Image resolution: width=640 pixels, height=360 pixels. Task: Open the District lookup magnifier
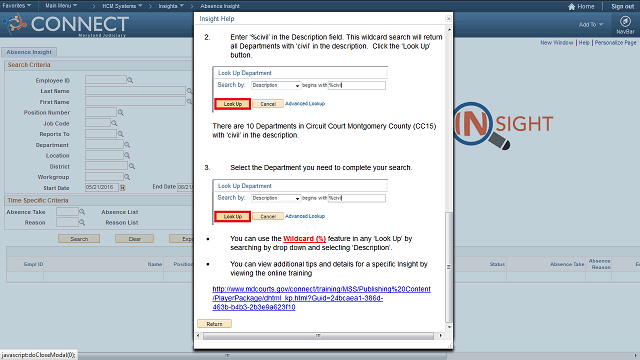pyautogui.click(x=131, y=166)
